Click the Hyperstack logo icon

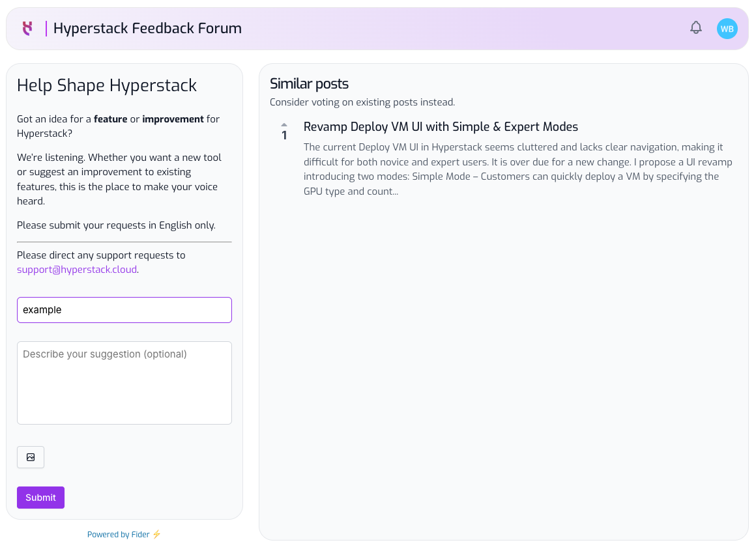point(27,29)
